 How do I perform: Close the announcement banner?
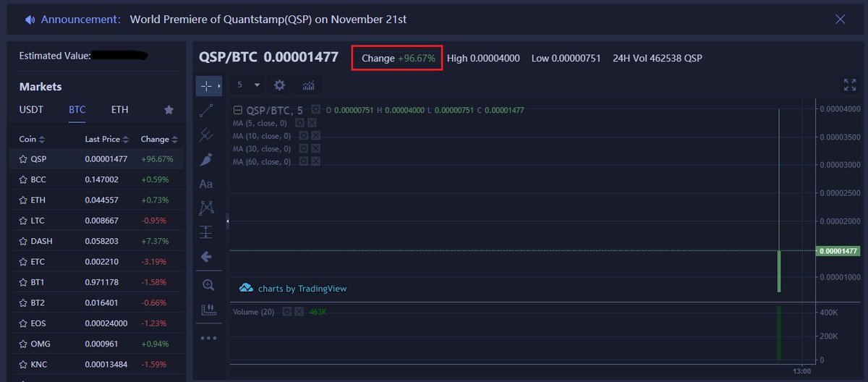(840, 20)
